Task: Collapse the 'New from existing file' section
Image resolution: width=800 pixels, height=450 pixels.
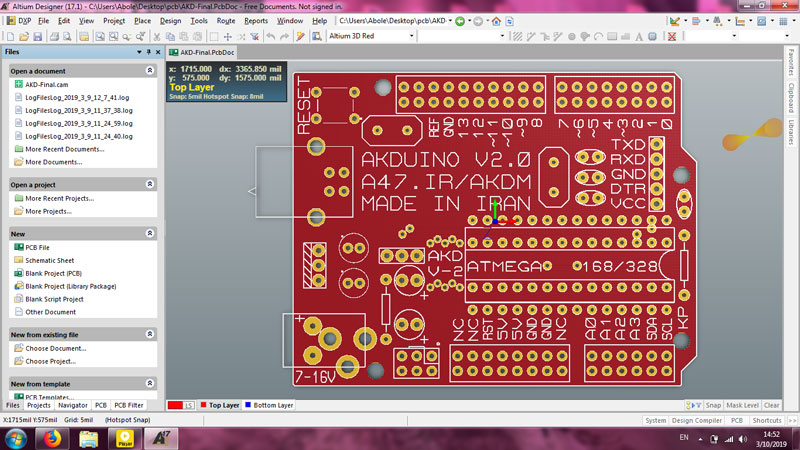Action: coord(149,334)
